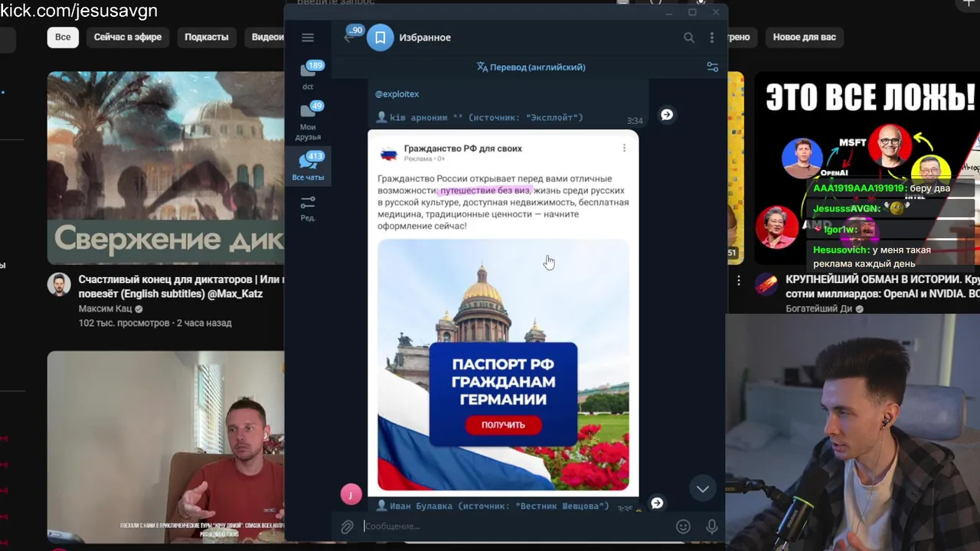Viewport: 980px width, 551px height.
Task: Attach a file with paperclip icon
Action: (347, 527)
